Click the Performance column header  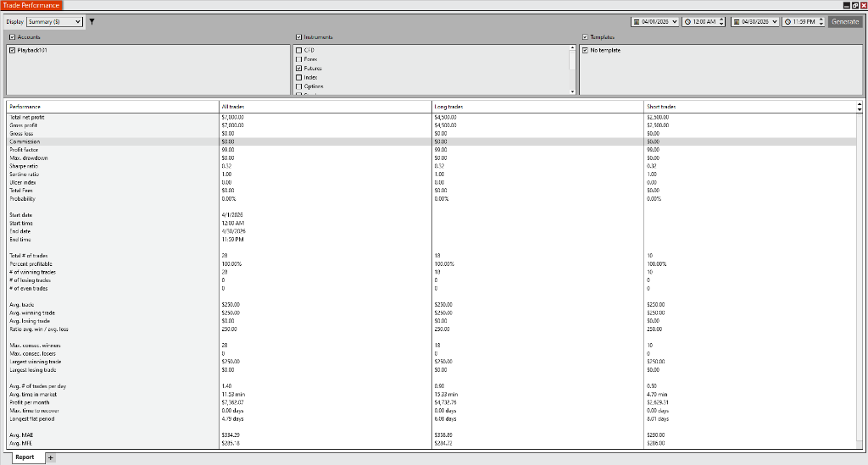point(113,107)
